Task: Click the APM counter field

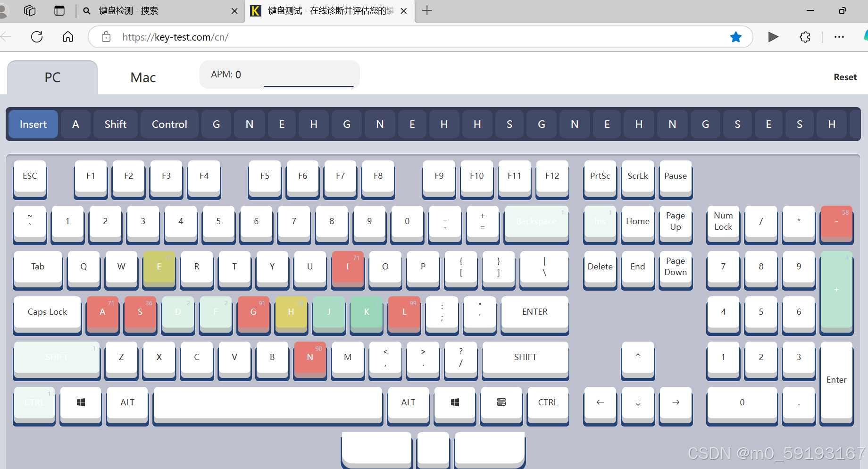Action: click(x=280, y=75)
